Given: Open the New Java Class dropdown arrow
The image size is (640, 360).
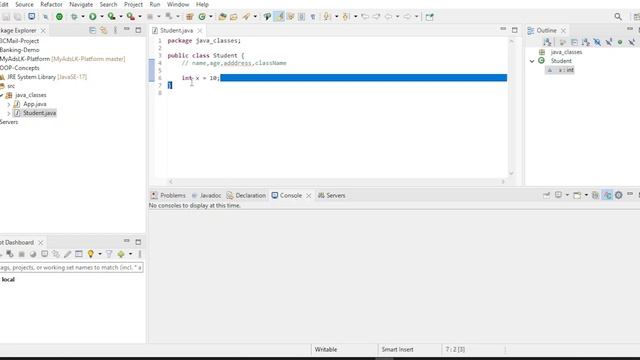Looking at the screenshot, I should [x=211, y=17].
